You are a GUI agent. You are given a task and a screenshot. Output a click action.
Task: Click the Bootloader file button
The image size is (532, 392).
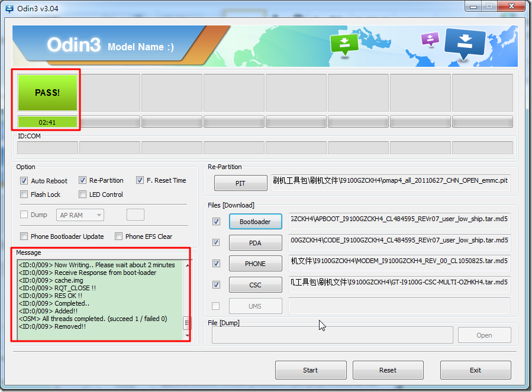255,222
